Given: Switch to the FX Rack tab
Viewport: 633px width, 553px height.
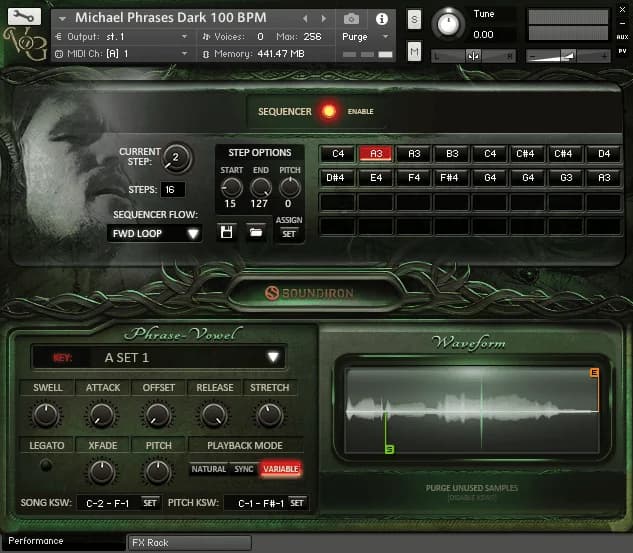Looking at the screenshot, I should (189, 543).
